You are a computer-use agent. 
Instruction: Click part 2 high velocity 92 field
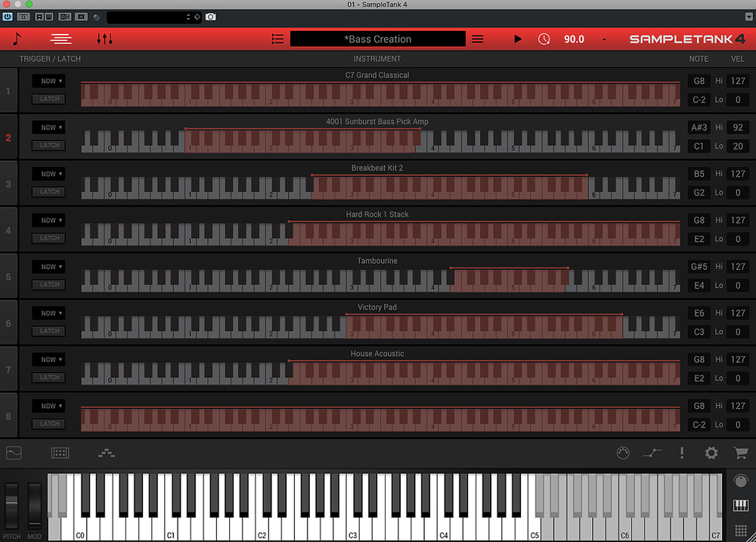(x=738, y=127)
